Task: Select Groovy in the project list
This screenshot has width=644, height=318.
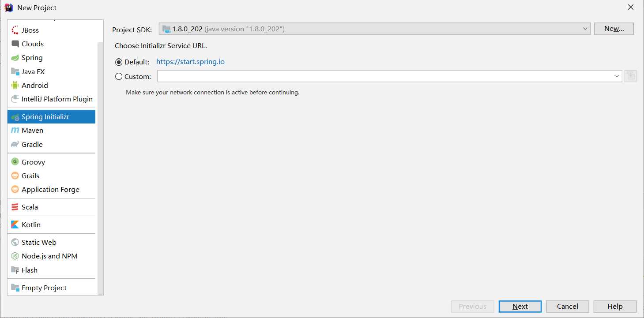Action: pyautogui.click(x=51, y=162)
